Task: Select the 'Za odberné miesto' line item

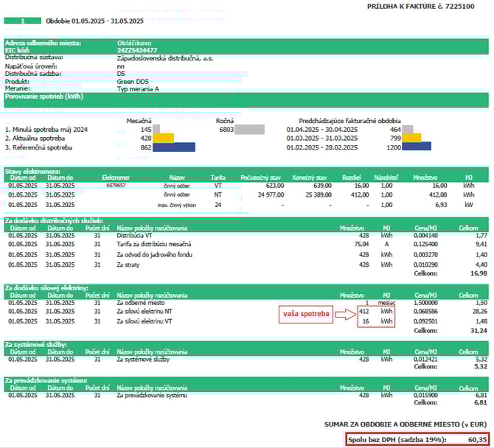Action: [x=141, y=303]
